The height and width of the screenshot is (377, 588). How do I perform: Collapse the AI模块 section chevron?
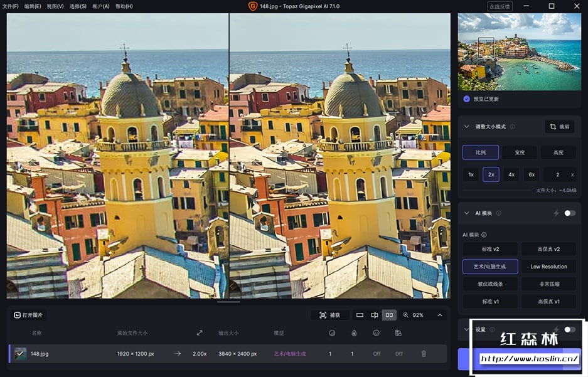467,213
